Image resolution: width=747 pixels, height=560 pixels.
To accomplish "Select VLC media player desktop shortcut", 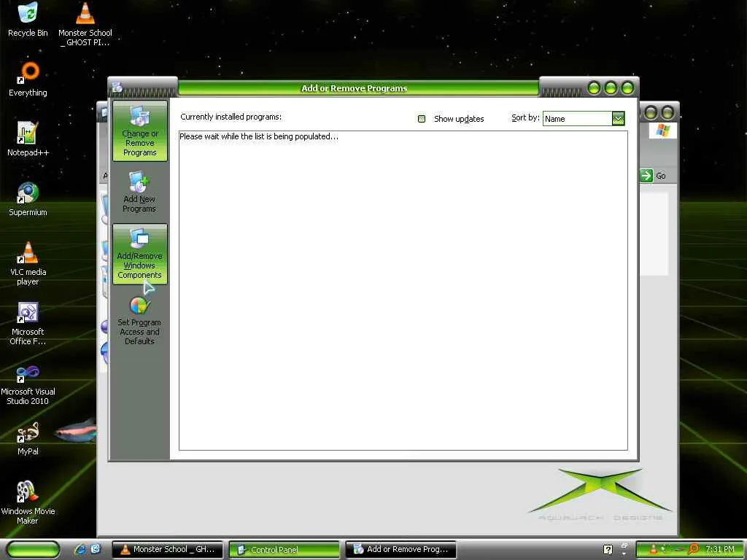I will (x=28, y=263).
